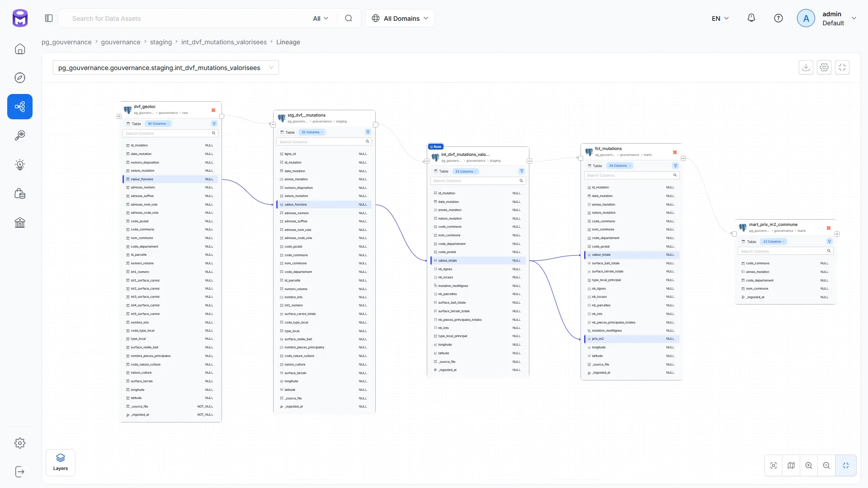
Task: Collapse 42 Columns on dvf_geoloc
Action: [x=159, y=124]
